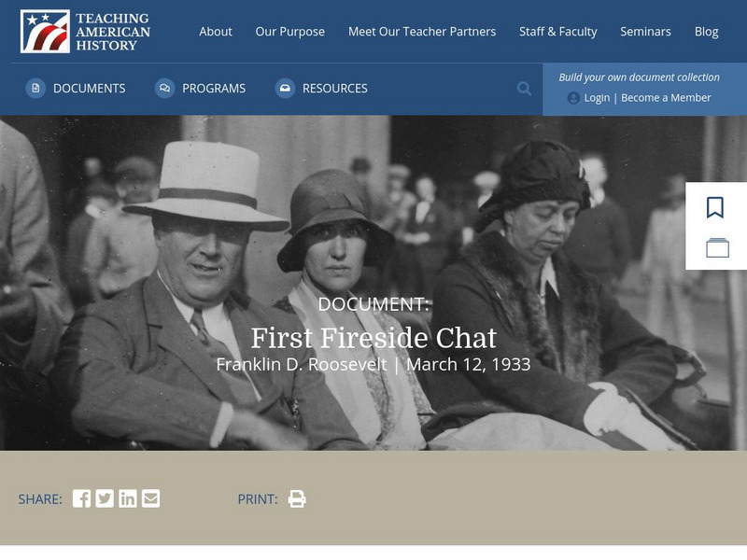747x560 pixels.
Task: Print the document using printer icon
Action: pyautogui.click(x=297, y=498)
